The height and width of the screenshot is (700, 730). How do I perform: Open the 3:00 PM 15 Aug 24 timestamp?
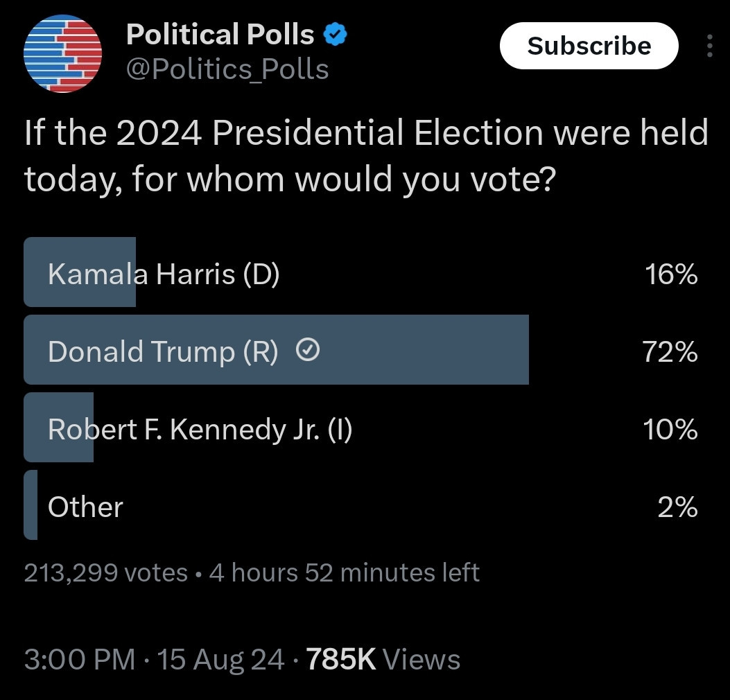coord(154,660)
